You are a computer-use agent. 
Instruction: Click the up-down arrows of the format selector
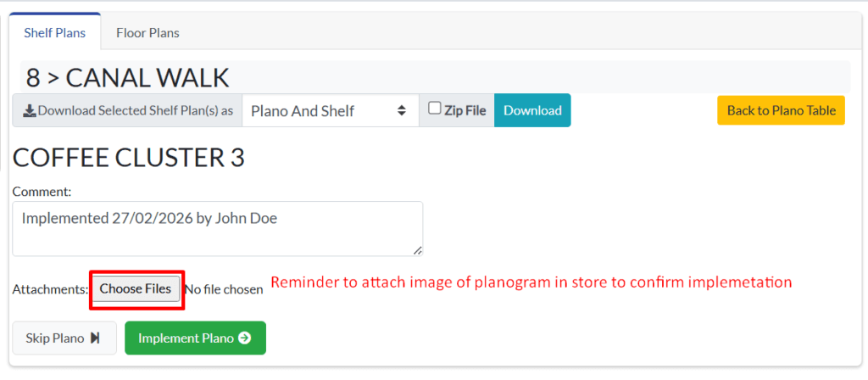tap(401, 111)
